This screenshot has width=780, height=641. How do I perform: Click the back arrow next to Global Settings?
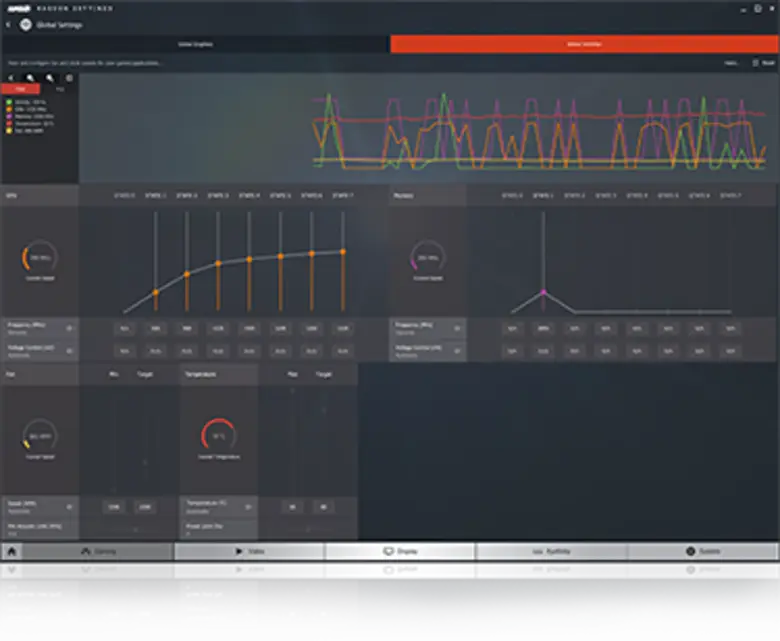click(x=9, y=24)
